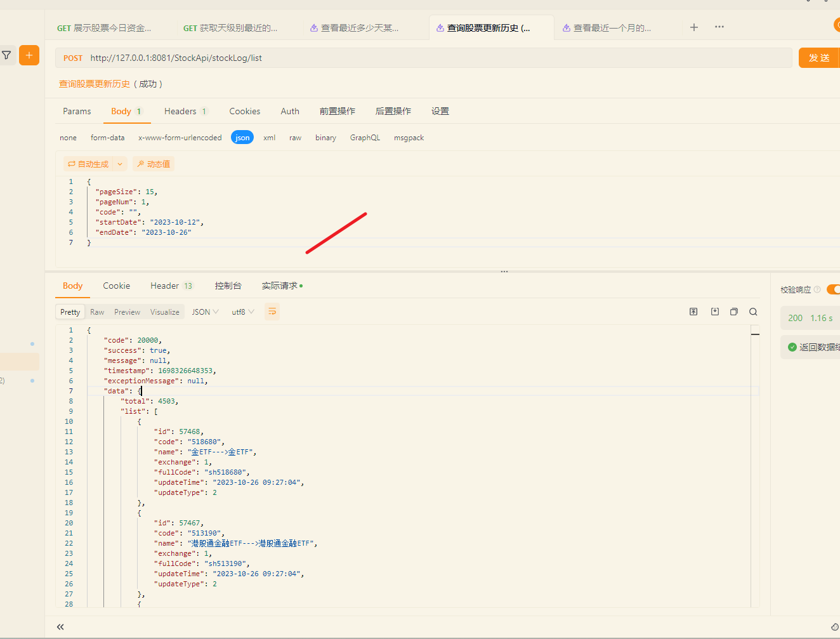Select the msgpack body type
The width and height of the screenshot is (840, 639).
409,138
